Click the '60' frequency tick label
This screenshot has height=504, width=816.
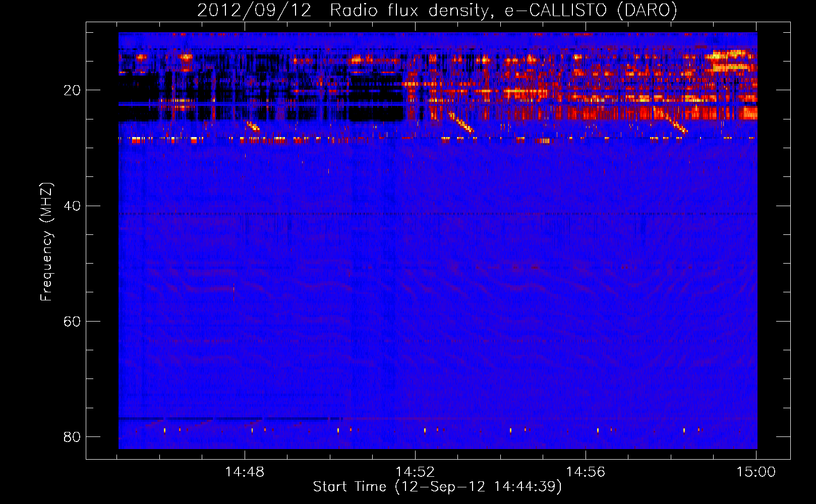pos(72,322)
